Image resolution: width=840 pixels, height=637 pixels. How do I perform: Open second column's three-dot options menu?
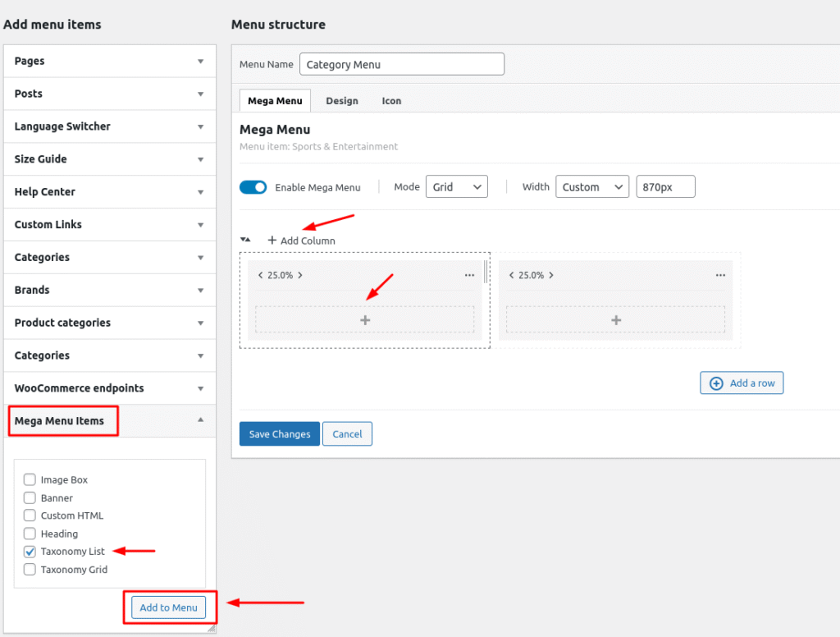[720, 275]
